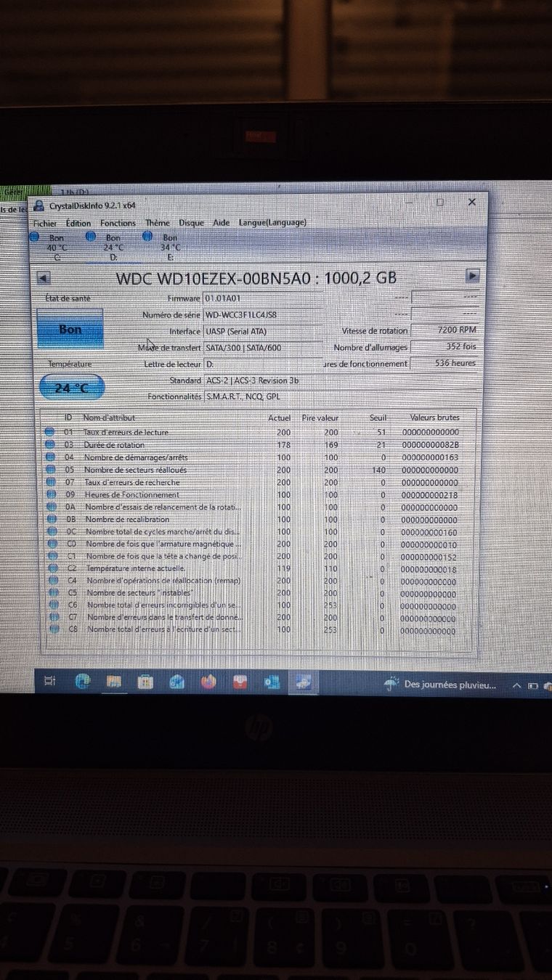Viewport: 552px width, 980px height.
Task: Close the CrystalDiskInfo window
Action: pos(471,202)
